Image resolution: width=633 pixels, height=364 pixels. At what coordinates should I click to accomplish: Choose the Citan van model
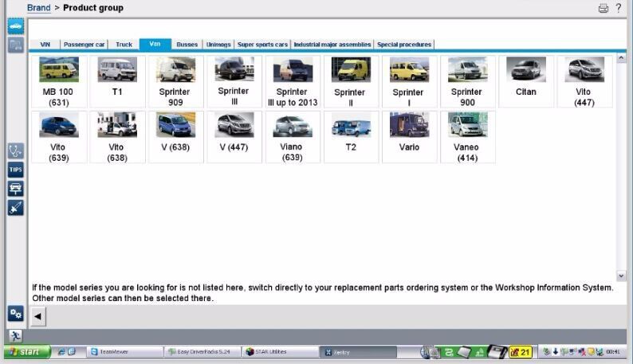pyautogui.click(x=525, y=81)
